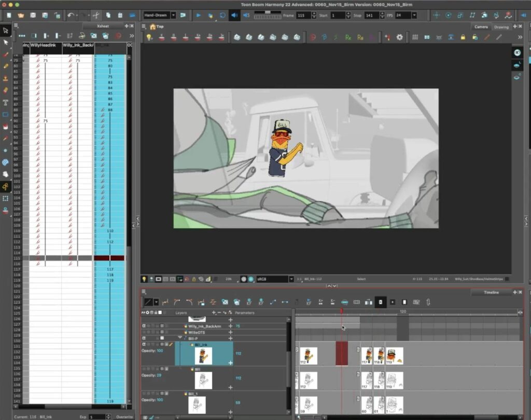The width and height of the screenshot is (531, 420).
Task: Select the Select arrow tool in left toolbar
Action: pyautogui.click(x=5, y=43)
